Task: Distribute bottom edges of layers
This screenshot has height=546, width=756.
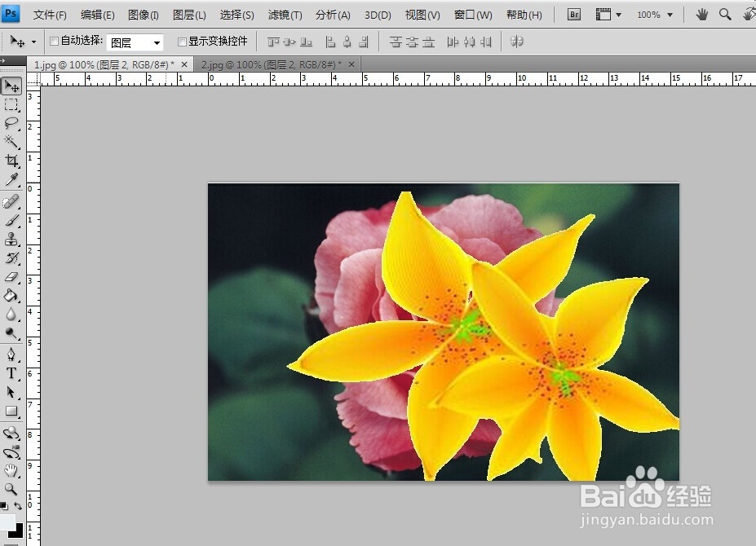Action: [x=428, y=42]
